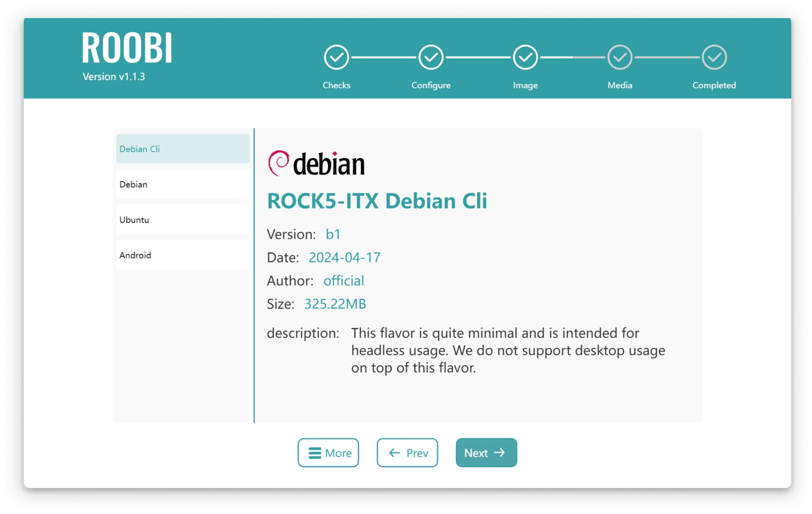The width and height of the screenshot is (812, 514).
Task: Click the size value 325.22MB
Action: click(x=335, y=304)
